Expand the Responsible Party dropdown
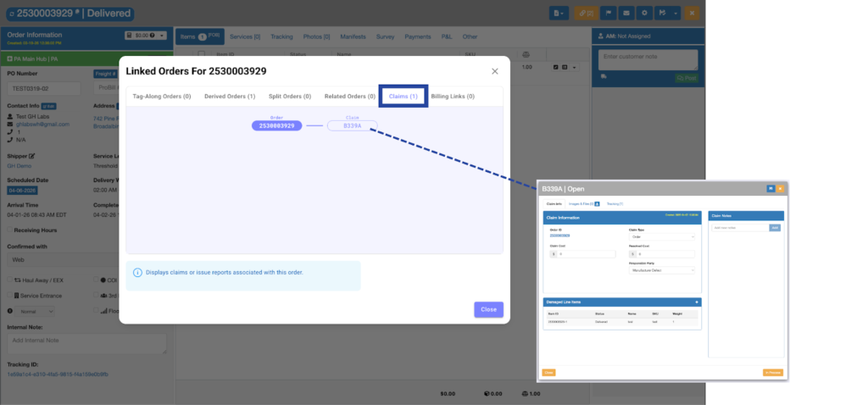This screenshot has height=405, width=868. tap(661, 270)
